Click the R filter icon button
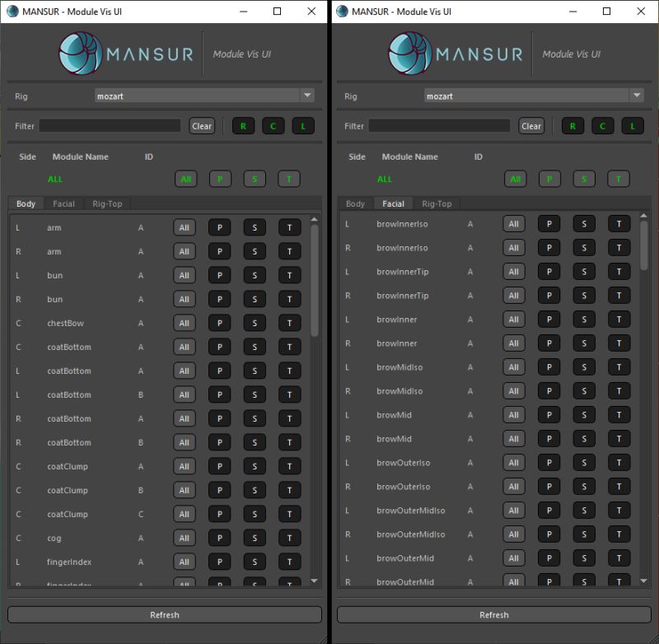Viewport: 659px width, 644px height. point(243,125)
